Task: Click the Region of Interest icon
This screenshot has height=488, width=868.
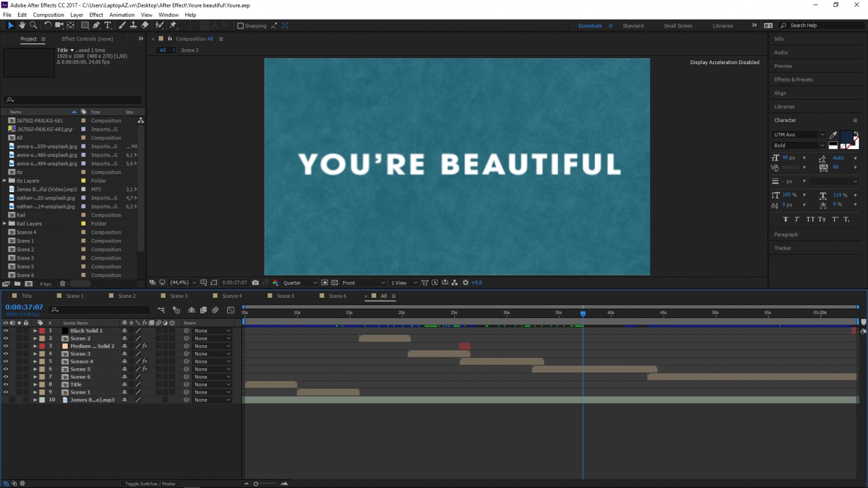Action: coord(325,283)
